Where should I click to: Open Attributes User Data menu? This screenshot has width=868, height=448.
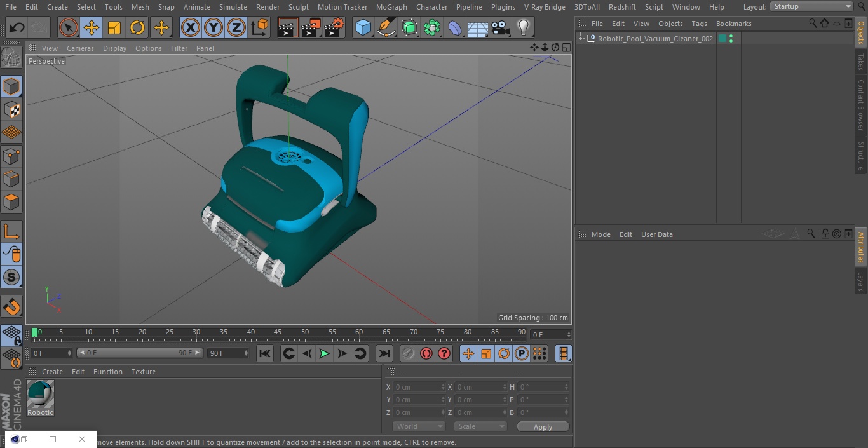point(656,234)
